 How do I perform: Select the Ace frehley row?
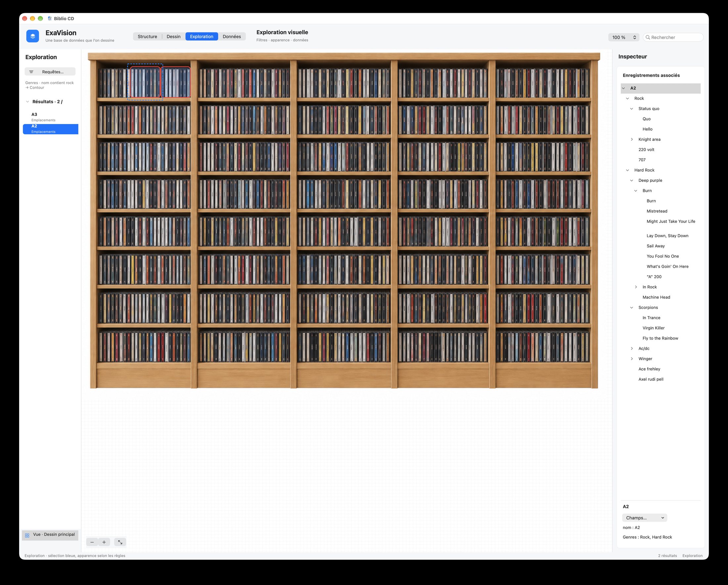pyautogui.click(x=660, y=369)
